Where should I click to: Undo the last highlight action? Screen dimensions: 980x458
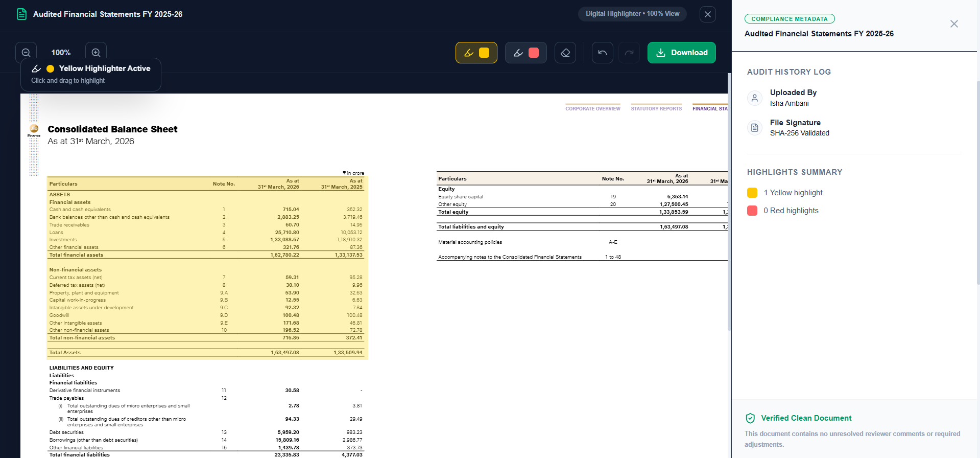pyautogui.click(x=603, y=53)
